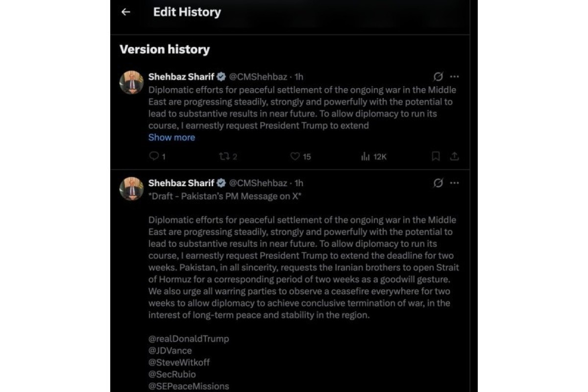
Task: Like the first version post
Action: [x=300, y=156]
